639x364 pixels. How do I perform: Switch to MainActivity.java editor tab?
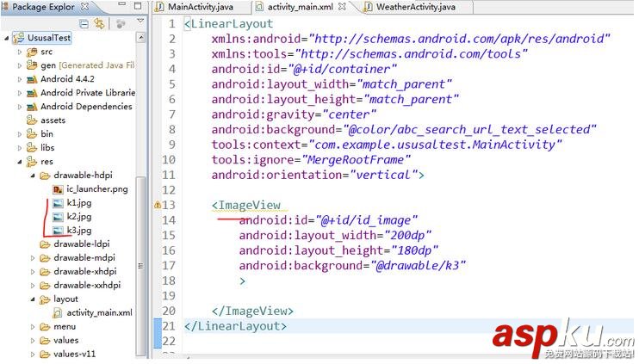pos(201,7)
